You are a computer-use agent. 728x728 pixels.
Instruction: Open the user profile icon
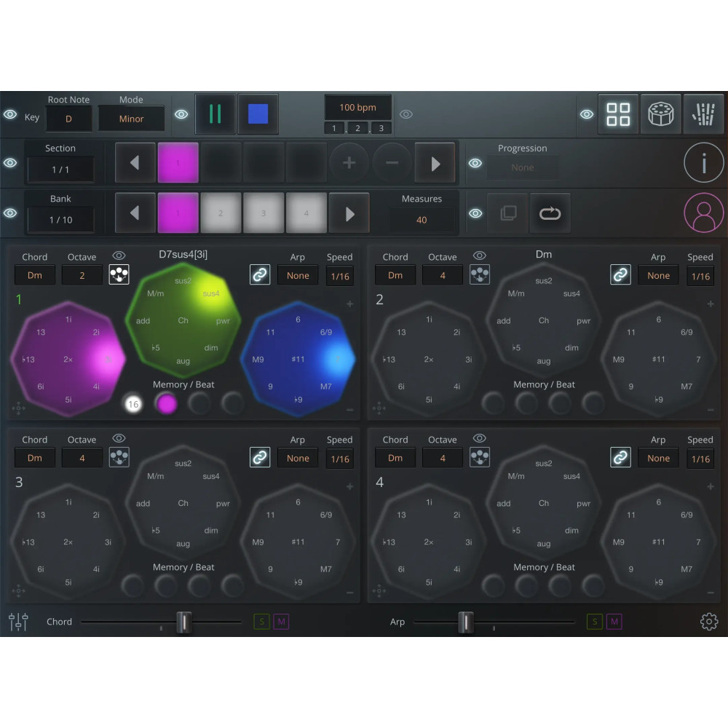tap(704, 213)
